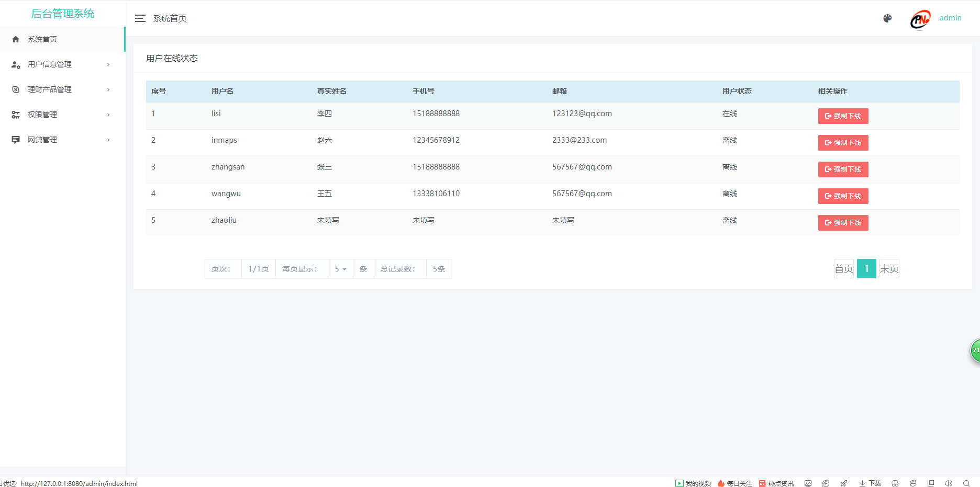Open the 权限管理 sidebar menu
Screen dimensions: 980x487
[42, 115]
